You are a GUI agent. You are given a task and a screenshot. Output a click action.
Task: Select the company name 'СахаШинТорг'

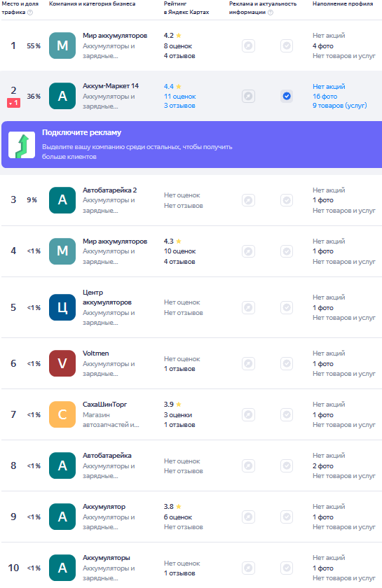(x=105, y=405)
